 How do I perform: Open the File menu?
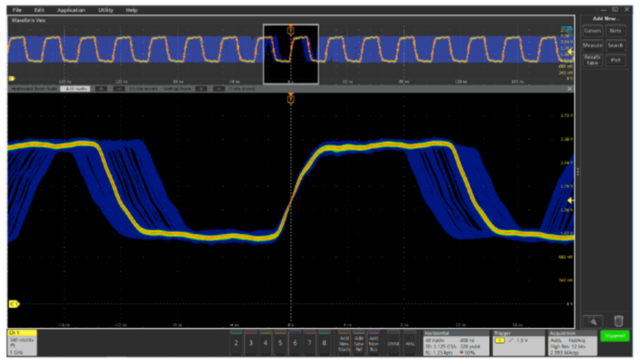17,10
